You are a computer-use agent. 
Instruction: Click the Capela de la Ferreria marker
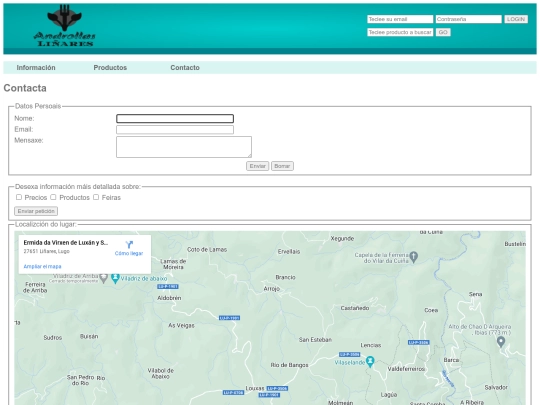(x=414, y=256)
